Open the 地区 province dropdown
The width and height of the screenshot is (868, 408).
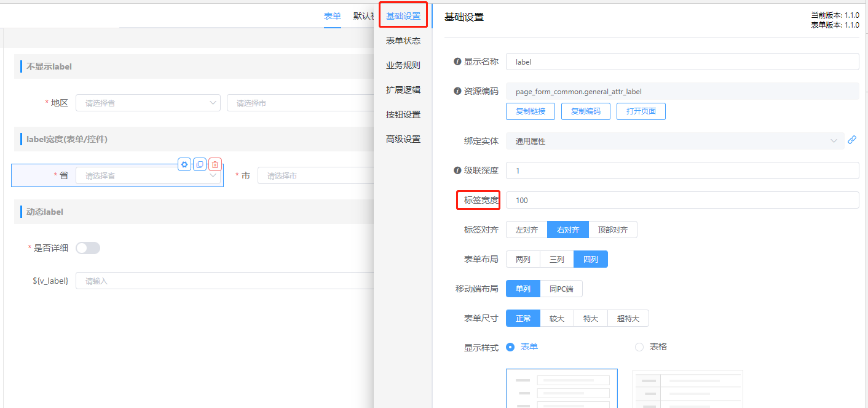point(148,103)
